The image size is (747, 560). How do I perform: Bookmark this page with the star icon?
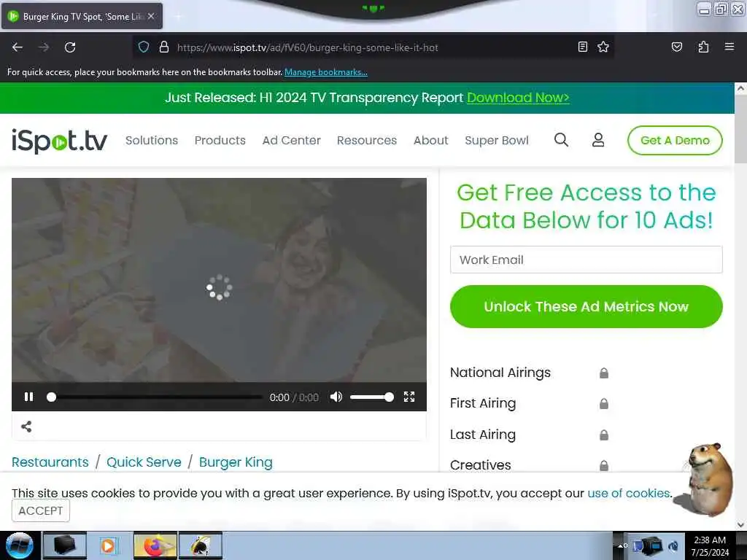[603, 47]
